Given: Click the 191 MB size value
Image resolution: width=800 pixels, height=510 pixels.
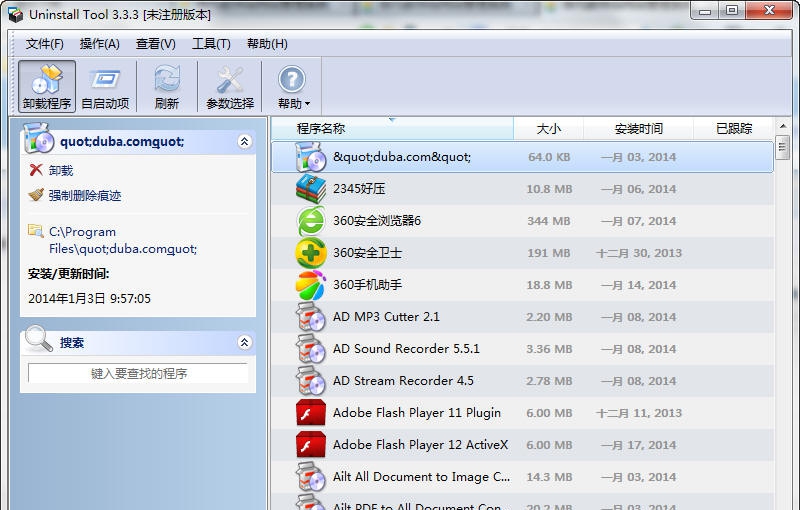Looking at the screenshot, I should [548, 253].
